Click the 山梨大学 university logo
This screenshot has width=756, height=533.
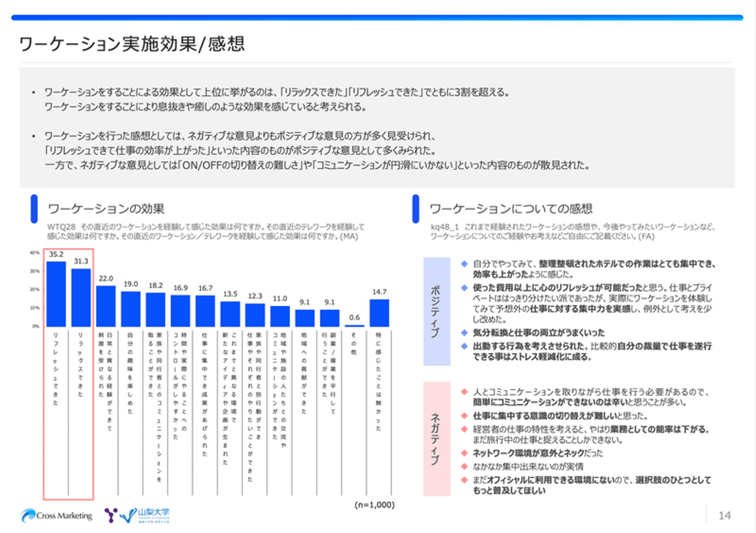click(137, 515)
